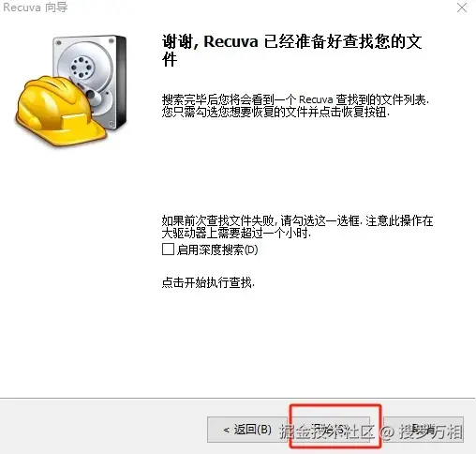The width and height of the screenshot is (476, 454).
Task: Click the hard drive illustration behind the helmet
Action: 91,82
